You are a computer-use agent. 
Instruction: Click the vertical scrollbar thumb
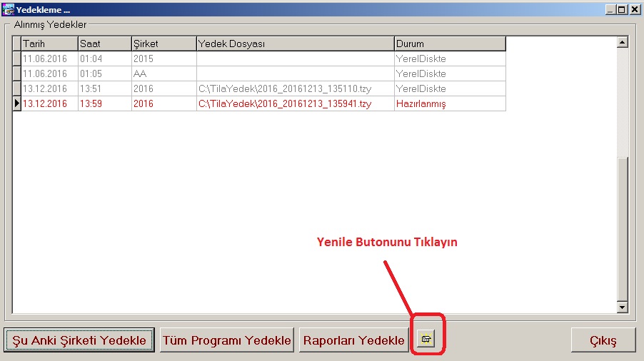[x=623, y=229]
